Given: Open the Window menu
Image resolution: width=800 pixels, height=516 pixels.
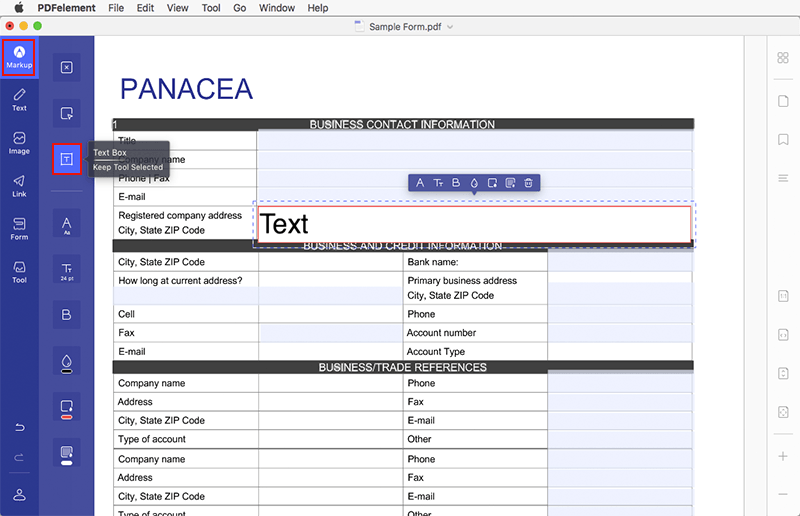Looking at the screenshot, I should [277, 8].
